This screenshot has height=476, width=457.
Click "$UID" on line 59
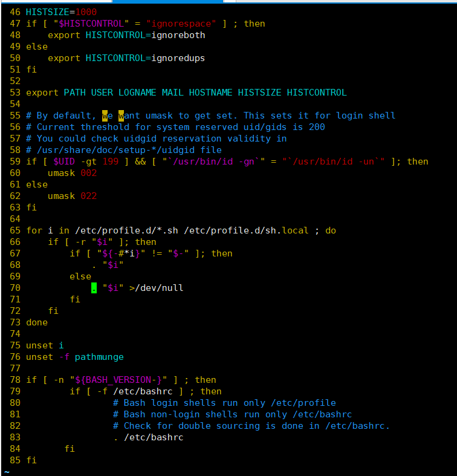pyautogui.click(x=64, y=161)
